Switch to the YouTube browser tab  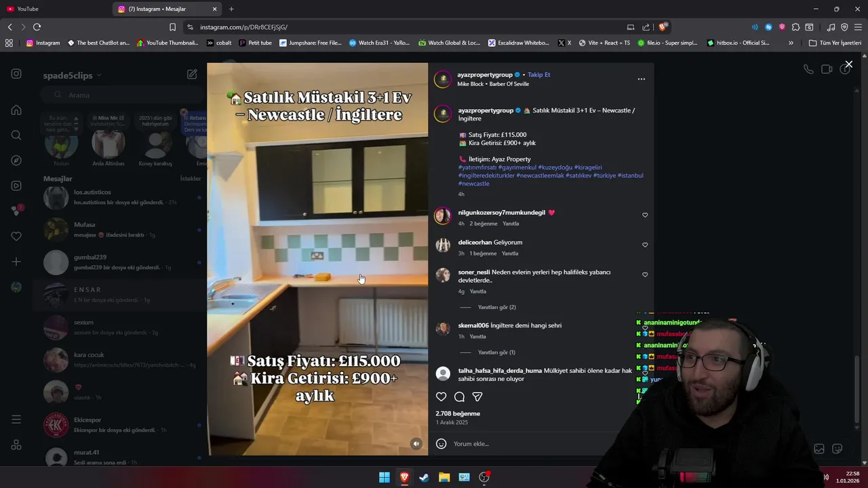(54, 9)
